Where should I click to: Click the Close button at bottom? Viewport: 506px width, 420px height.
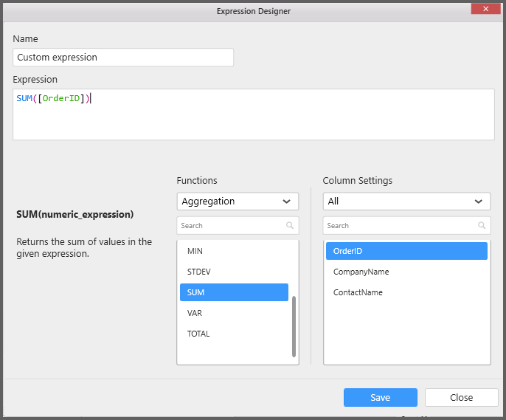(x=461, y=398)
